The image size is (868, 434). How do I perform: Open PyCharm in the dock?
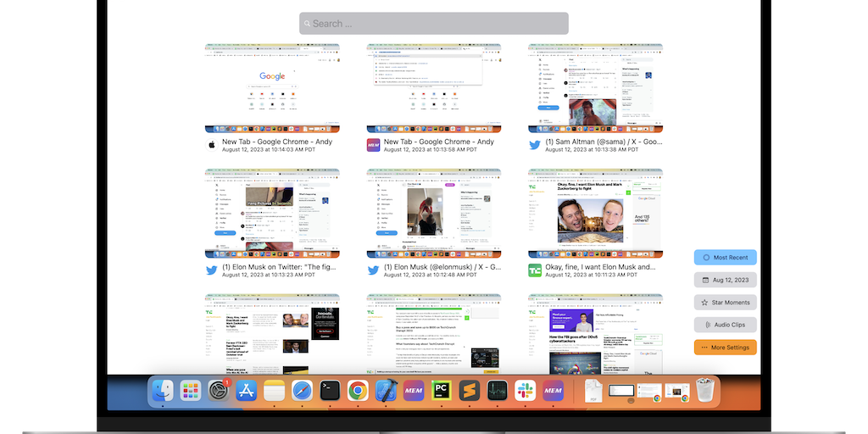(x=441, y=391)
